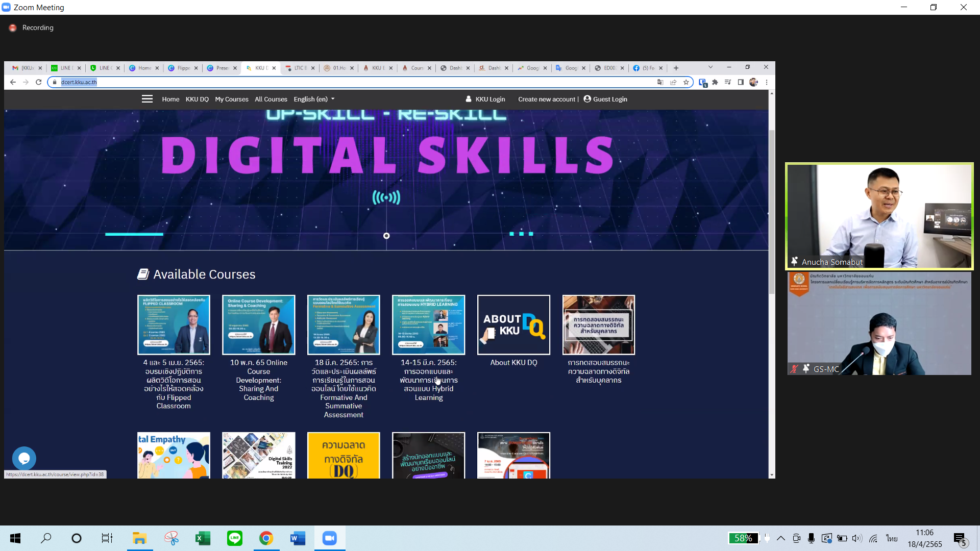This screenshot has height=551, width=980.
Task: Click Create new account link
Action: click(x=547, y=99)
